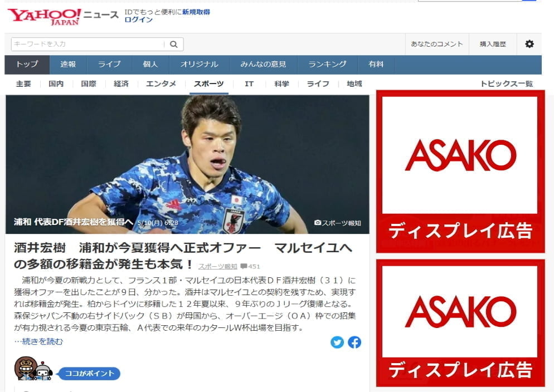The width and height of the screenshot is (554, 392).
Task: Focus the keyword search input field
Action: tap(88, 44)
